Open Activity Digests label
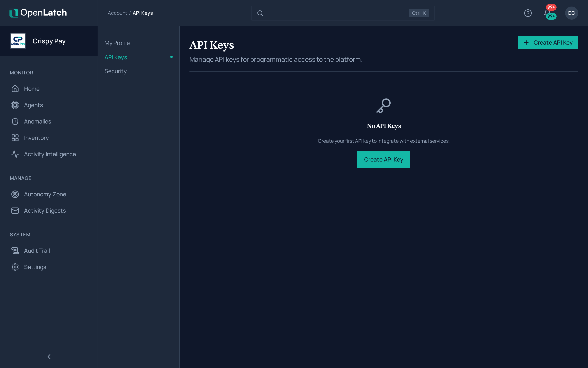The height and width of the screenshot is (368, 588). (45, 211)
